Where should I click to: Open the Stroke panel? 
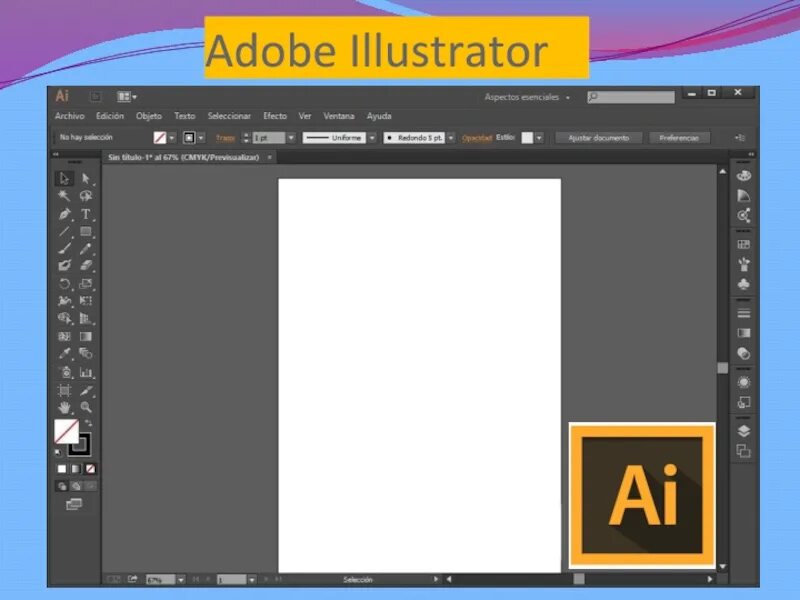(x=744, y=313)
